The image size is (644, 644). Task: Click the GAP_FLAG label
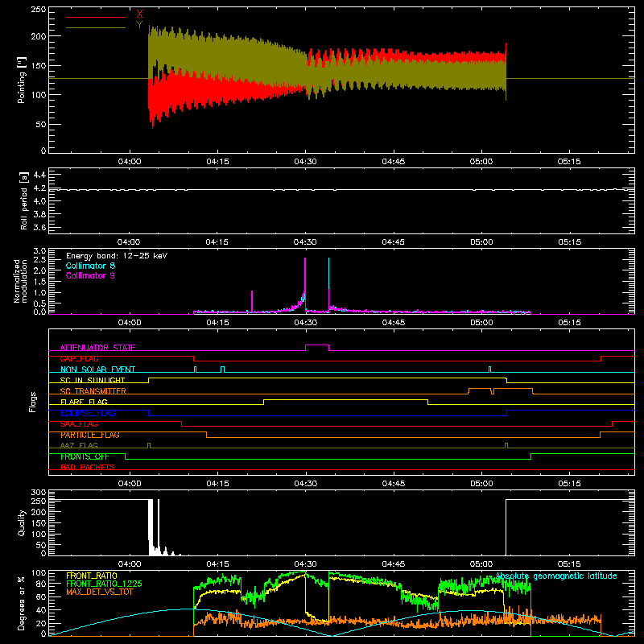(79, 358)
